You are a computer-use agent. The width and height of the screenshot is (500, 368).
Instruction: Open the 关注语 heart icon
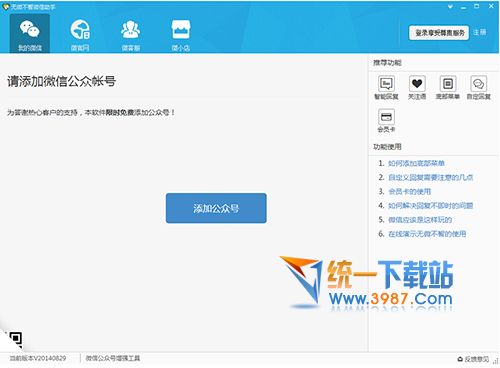coord(417,88)
